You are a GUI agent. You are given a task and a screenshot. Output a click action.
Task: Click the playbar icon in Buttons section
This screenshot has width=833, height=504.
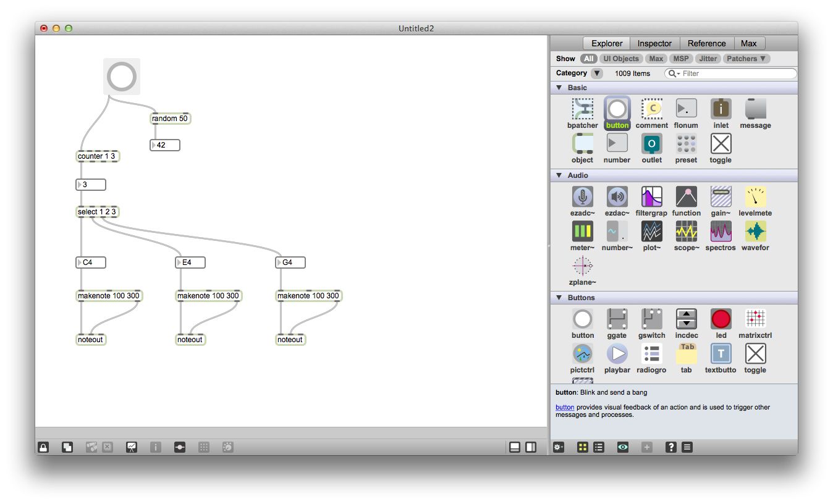point(617,354)
